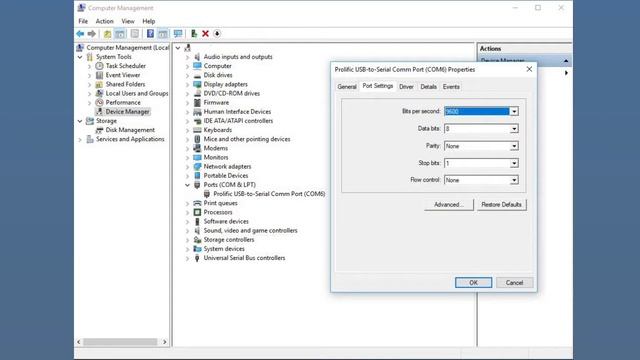This screenshot has width=640, height=360.
Task: Open the Data bits dropdown
Action: 514,129
